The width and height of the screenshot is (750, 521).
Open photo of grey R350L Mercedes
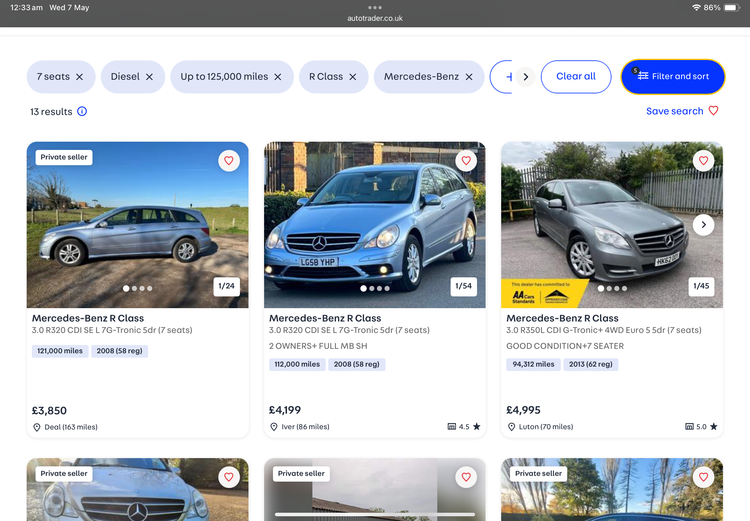click(612, 224)
